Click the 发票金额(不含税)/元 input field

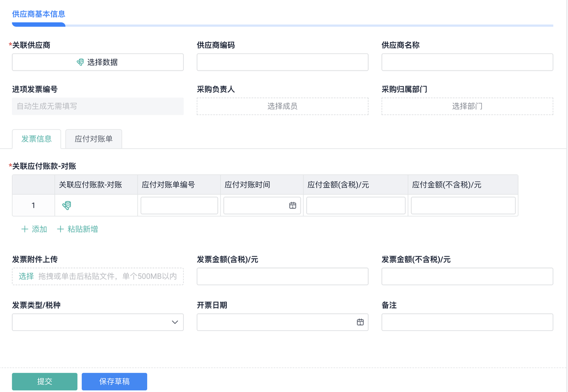click(x=467, y=276)
